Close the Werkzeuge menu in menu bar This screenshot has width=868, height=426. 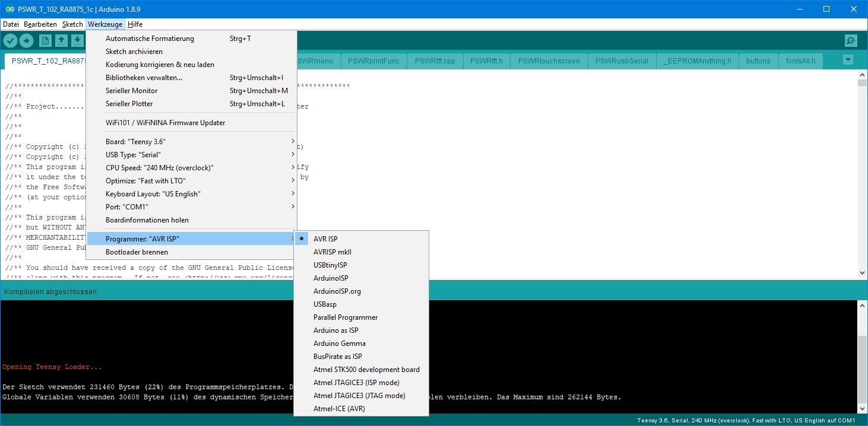pos(105,24)
